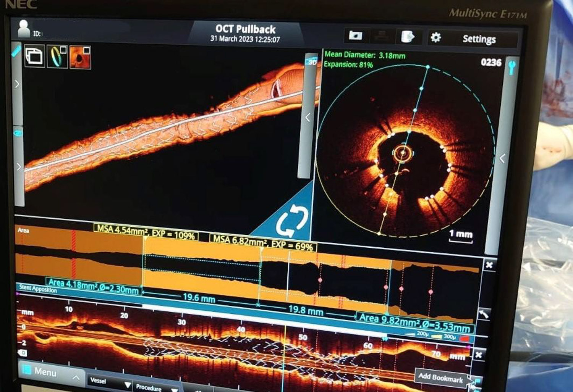Select the stent ring rendering view thumbnail

pyautogui.click(x=57, y=57)
